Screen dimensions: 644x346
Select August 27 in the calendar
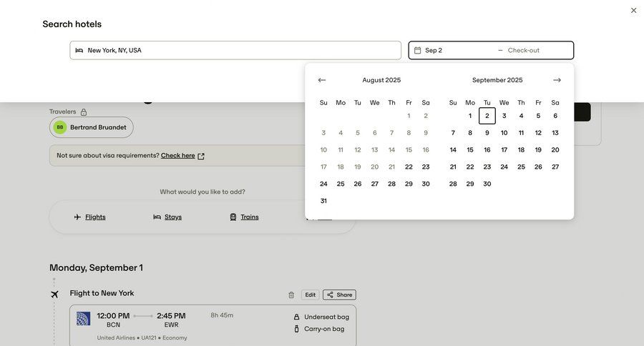coord(374,184)
